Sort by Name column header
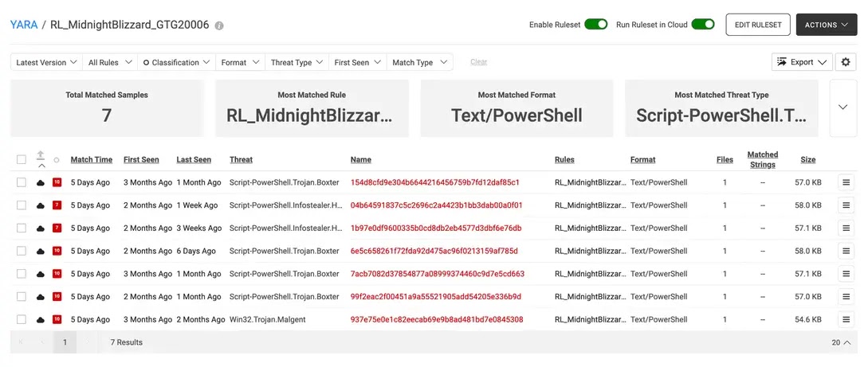Screen dimensions: 868x367 [x=361, y=160]
